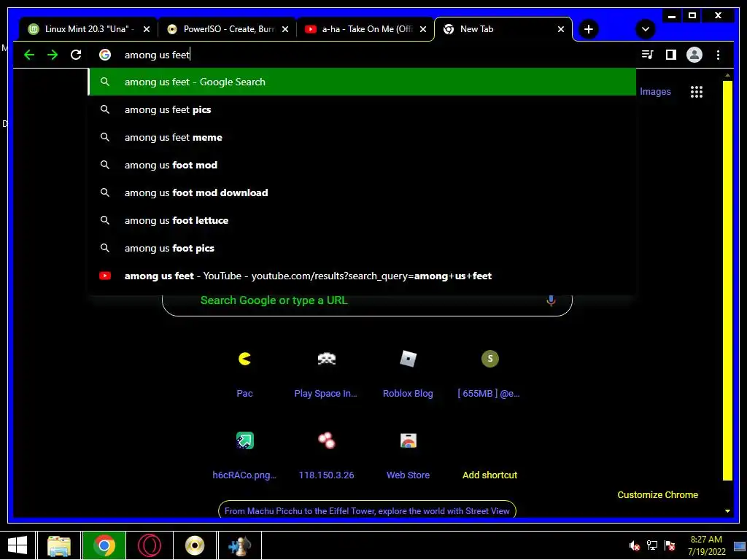747x560 pixels.
Task: Click the muted volume tray icon
Action: pyautogui.click(x=634, y=545)
